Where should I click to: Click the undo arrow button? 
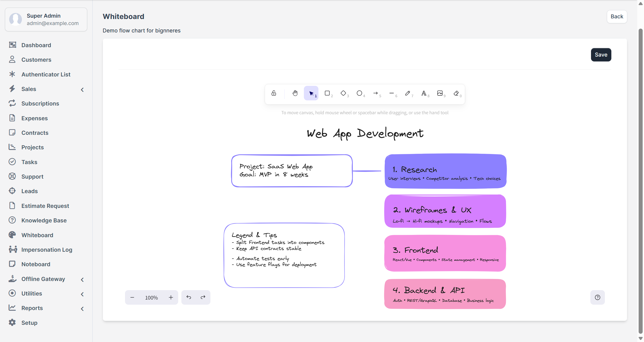pos(189,297)
